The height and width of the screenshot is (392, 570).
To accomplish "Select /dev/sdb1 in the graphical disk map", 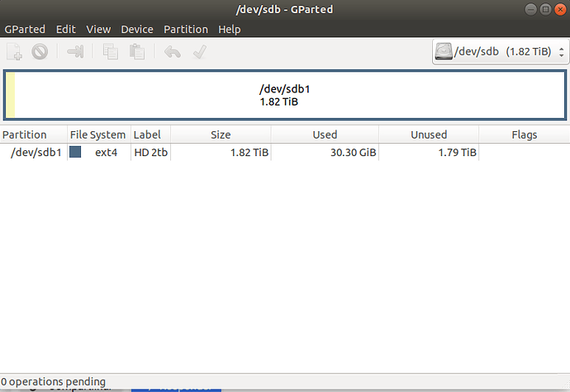I will [x=285, y=95].
